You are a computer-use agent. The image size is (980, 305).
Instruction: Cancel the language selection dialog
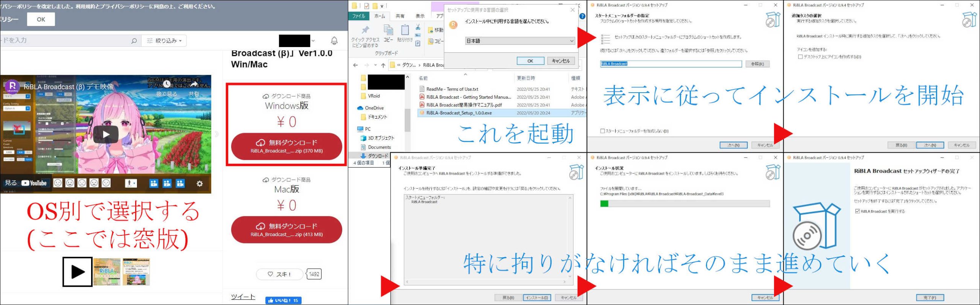[561, 61]
